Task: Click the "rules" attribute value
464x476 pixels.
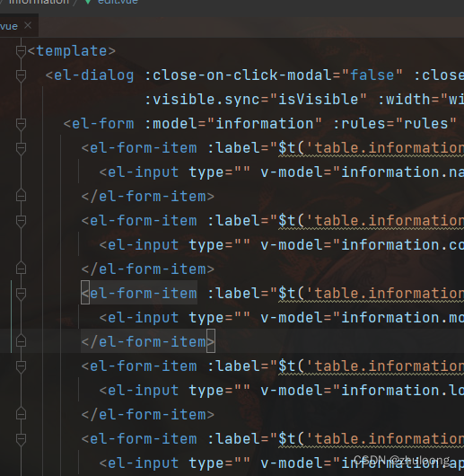Action: pos(426,124)
